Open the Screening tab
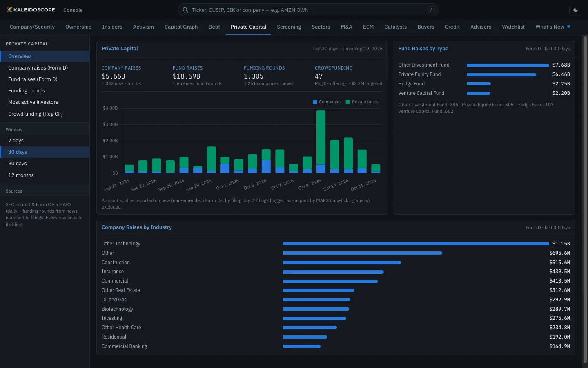This screenshot has height=368, width=588. [289, 27]
